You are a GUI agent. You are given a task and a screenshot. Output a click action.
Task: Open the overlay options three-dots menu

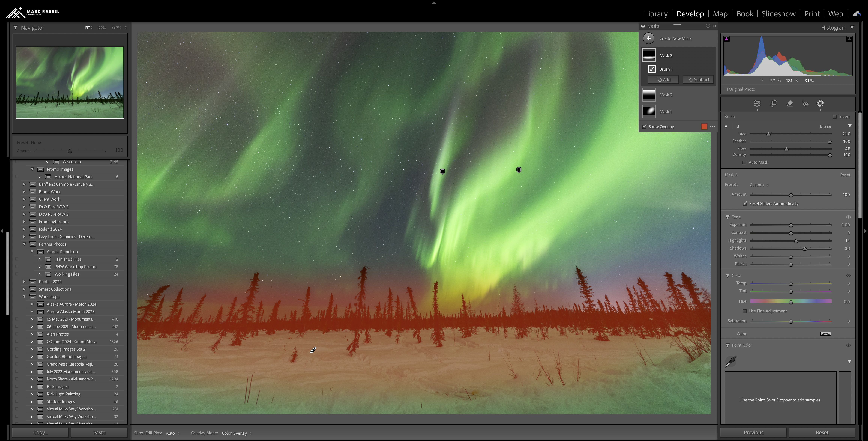click(x=713, y=127)
